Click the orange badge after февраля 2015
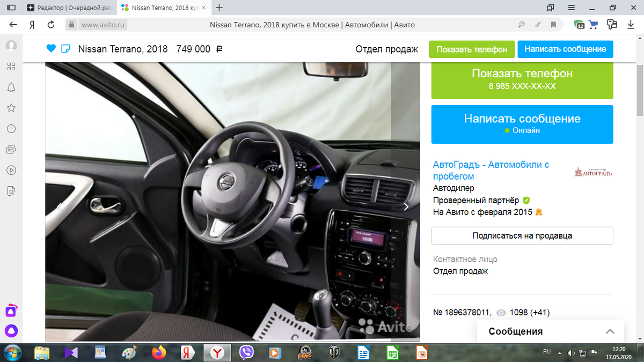Image resolution: width=644 pixels, height=362 pixels. click(539, 212)
